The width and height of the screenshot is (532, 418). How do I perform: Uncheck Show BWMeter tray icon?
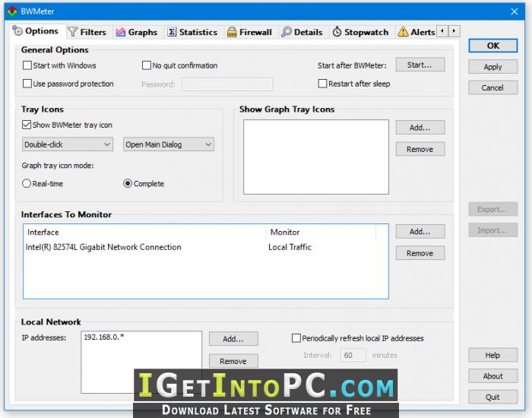point(27,125)
